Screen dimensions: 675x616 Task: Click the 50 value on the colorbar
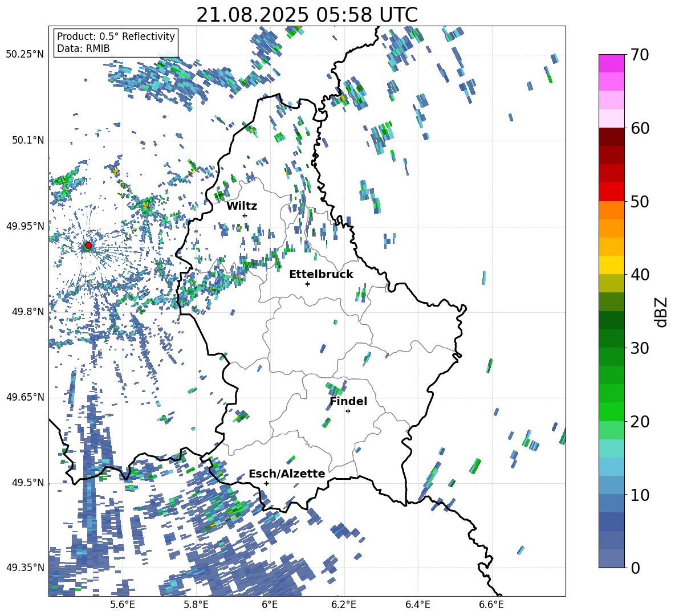(640, 202)
